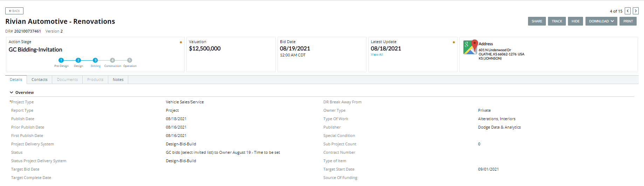The height and width of the screenshot is (186, 644).
Task: Show previous project with left arrow
Action: [x=628, y=11]
